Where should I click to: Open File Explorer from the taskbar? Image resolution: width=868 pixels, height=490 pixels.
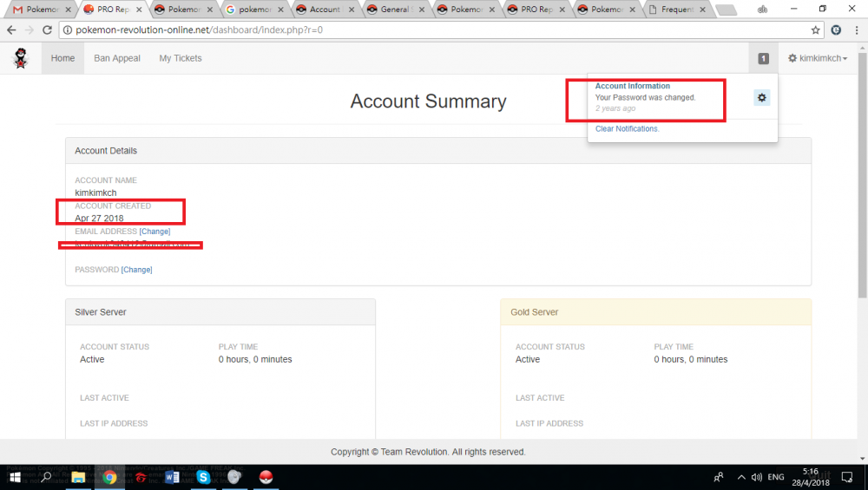78,477
